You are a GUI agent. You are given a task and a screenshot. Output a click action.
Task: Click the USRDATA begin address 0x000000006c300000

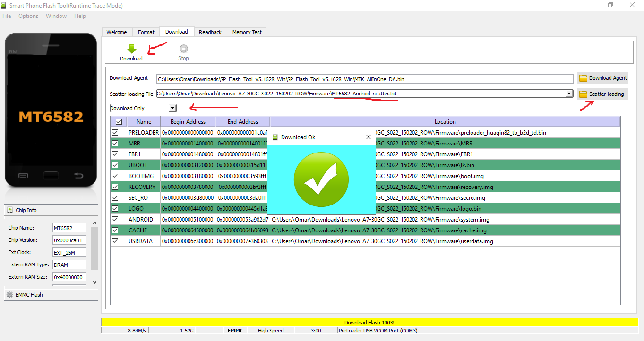pyautogui.click(x=188, y=241)
